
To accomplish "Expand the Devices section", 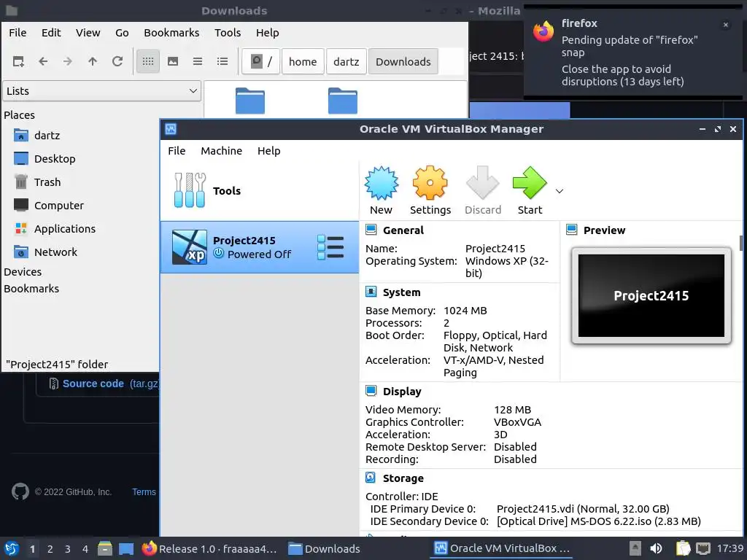I will pos(23,272).
